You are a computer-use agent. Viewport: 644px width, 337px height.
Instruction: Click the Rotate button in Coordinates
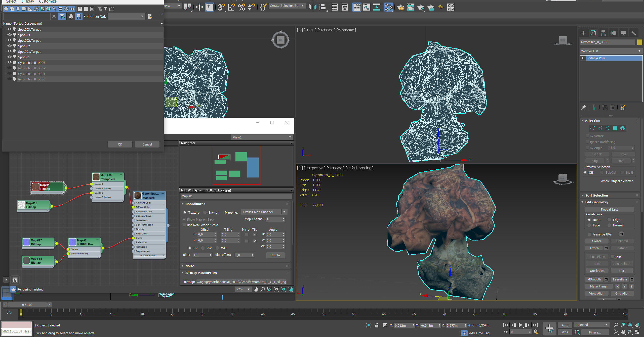point(275,255)
